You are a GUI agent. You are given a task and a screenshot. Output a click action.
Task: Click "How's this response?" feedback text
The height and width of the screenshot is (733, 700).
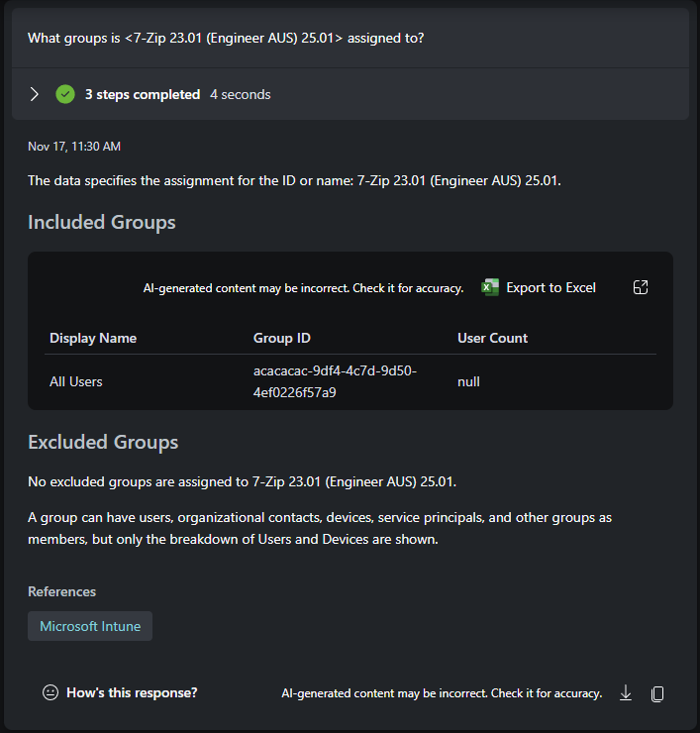click(132, 693)
